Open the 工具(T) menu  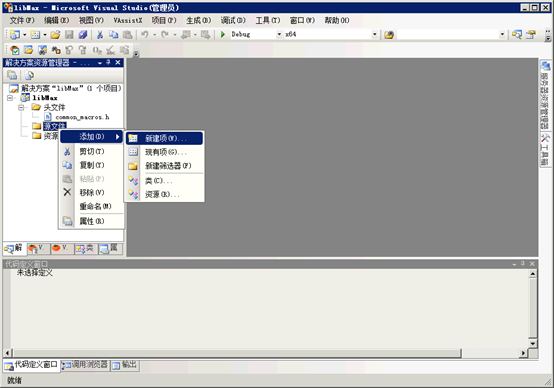coord(268,20)
